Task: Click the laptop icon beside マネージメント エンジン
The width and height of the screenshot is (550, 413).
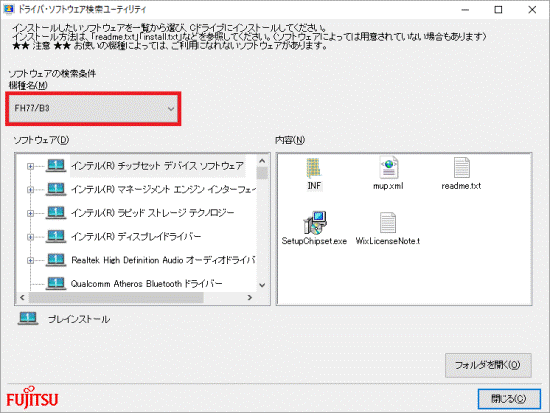Action: [x=56, y=189]
